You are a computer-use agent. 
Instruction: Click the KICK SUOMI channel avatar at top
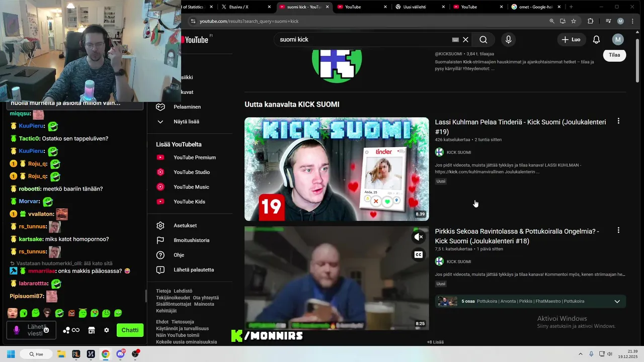point(337,66)
